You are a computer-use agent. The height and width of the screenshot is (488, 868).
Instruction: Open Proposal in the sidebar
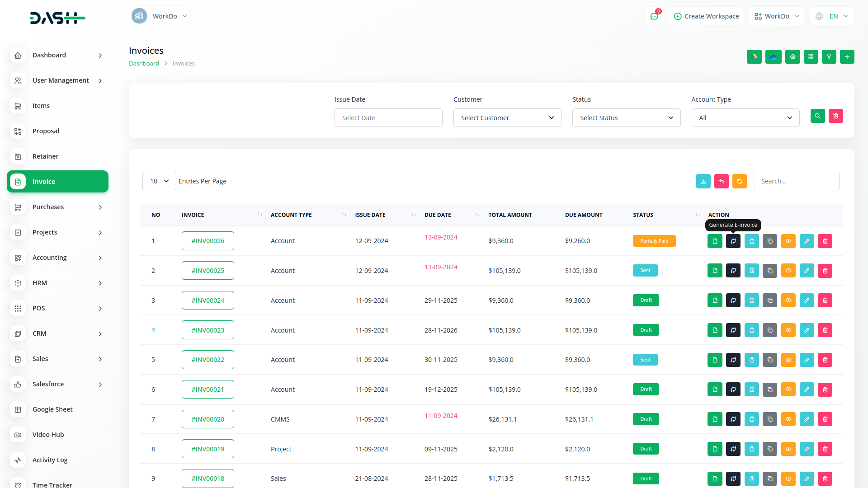(46, 131)
